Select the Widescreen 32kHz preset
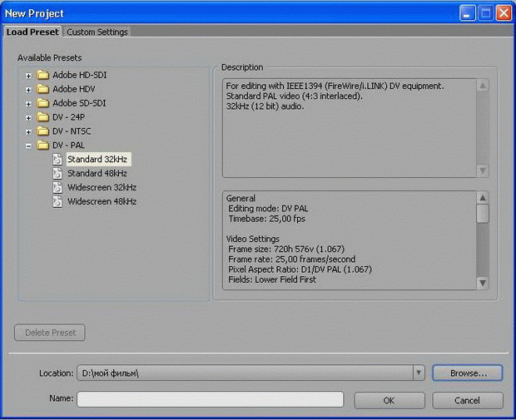The image size is (516, 420). pos(102,187)
